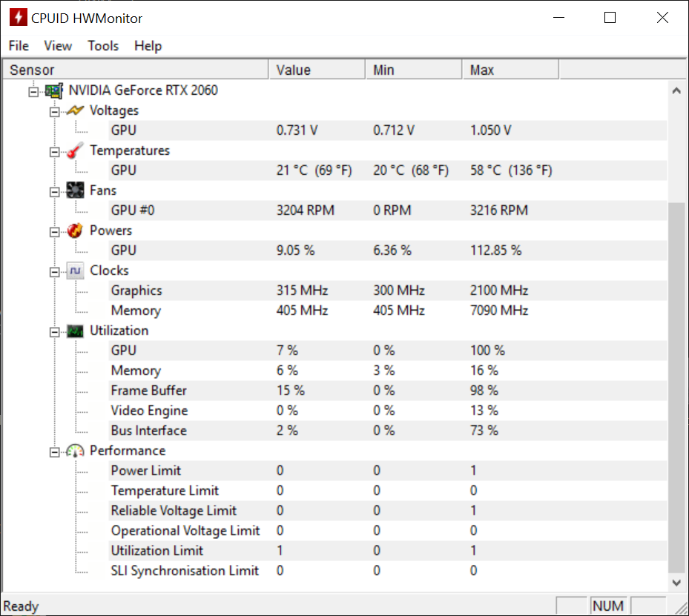Click the scrollbar down arrow

click(676, 583)
